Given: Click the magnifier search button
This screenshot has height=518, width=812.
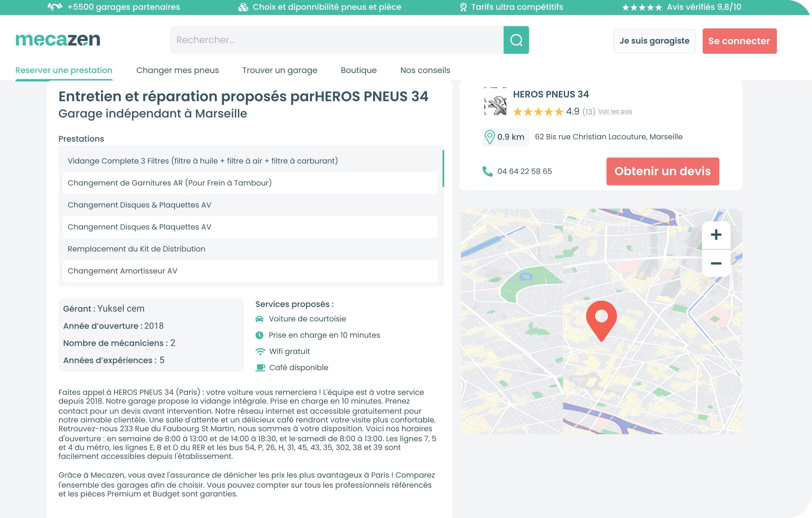Looking at the screenshot, I should 516,40.
